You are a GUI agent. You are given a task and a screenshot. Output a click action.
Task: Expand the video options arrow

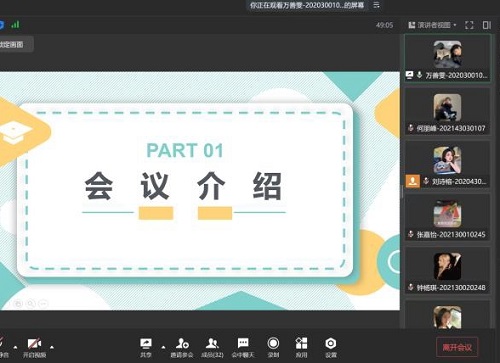(x=52, y=347)
